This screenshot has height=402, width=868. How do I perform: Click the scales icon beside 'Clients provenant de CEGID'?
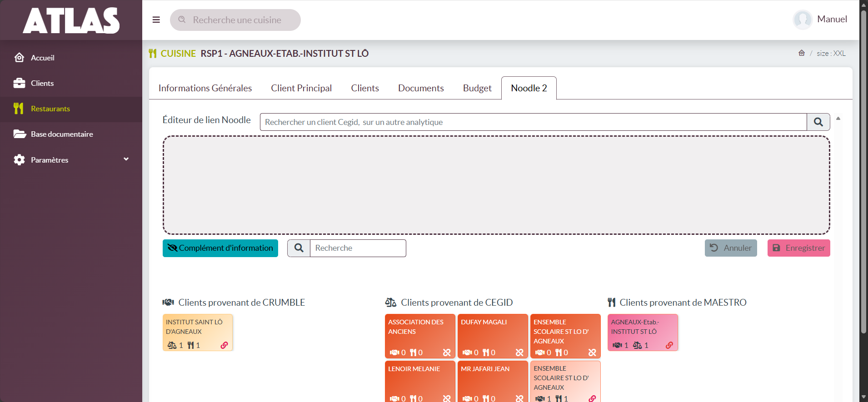[391, 303]
